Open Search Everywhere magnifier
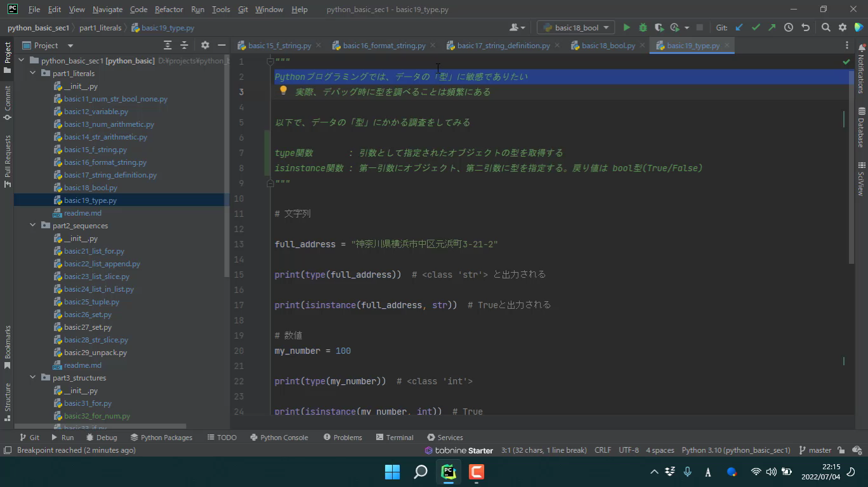This screenshot has width=868, height=487. tap(825, 27)
